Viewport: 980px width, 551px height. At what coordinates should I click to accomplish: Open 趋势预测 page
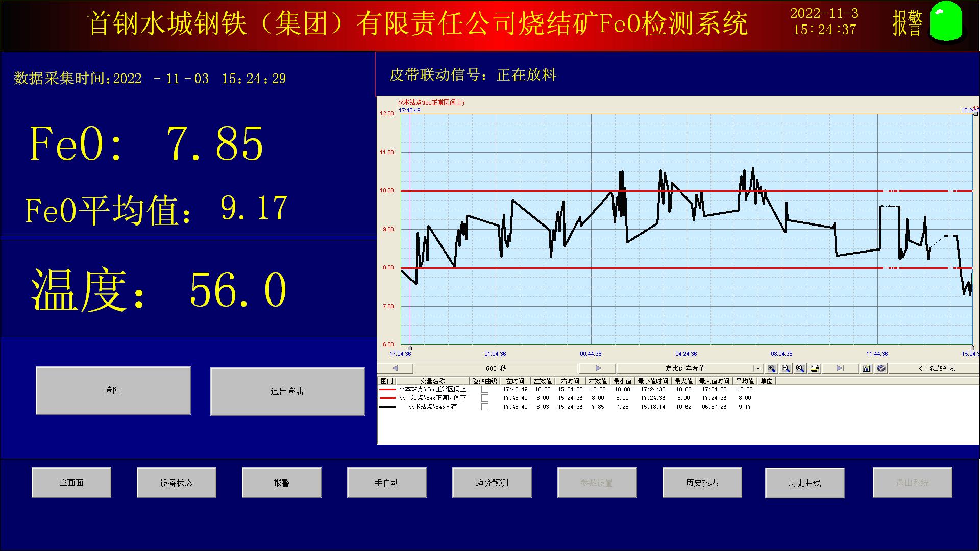[x=492, y=483]
